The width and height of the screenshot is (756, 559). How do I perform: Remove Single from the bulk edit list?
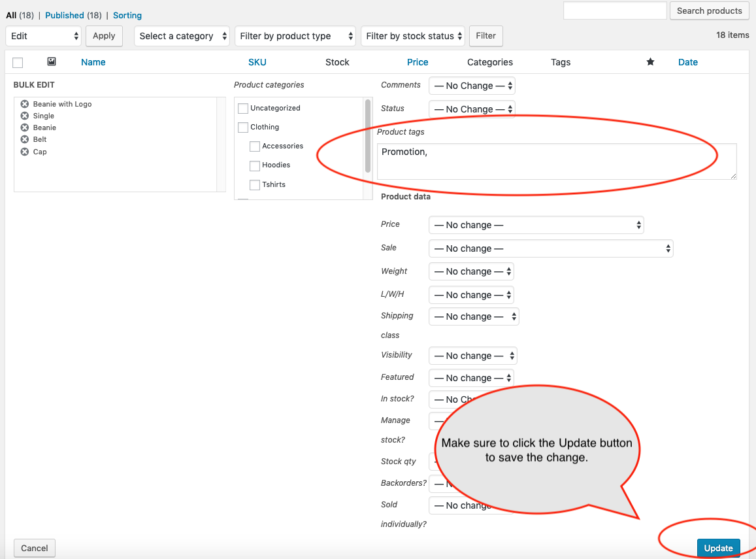click(x=24, y=116)
